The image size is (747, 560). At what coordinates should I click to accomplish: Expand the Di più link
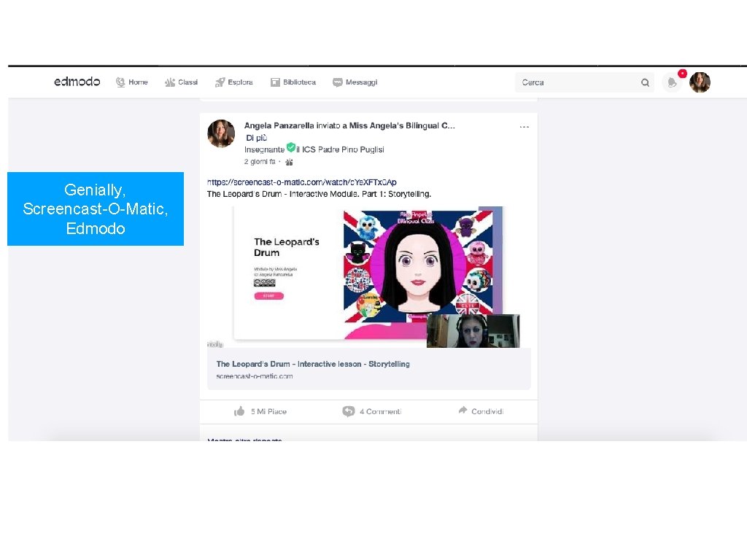(256, 138)
